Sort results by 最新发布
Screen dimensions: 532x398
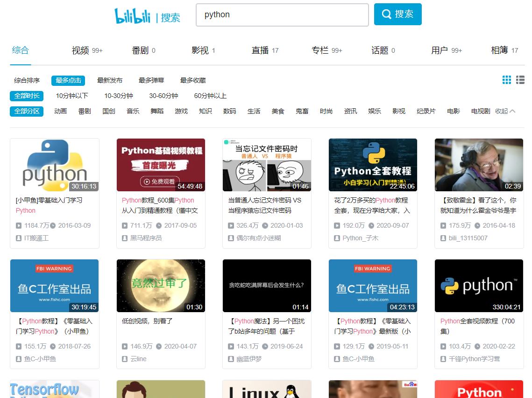click(x=110, y=80)
